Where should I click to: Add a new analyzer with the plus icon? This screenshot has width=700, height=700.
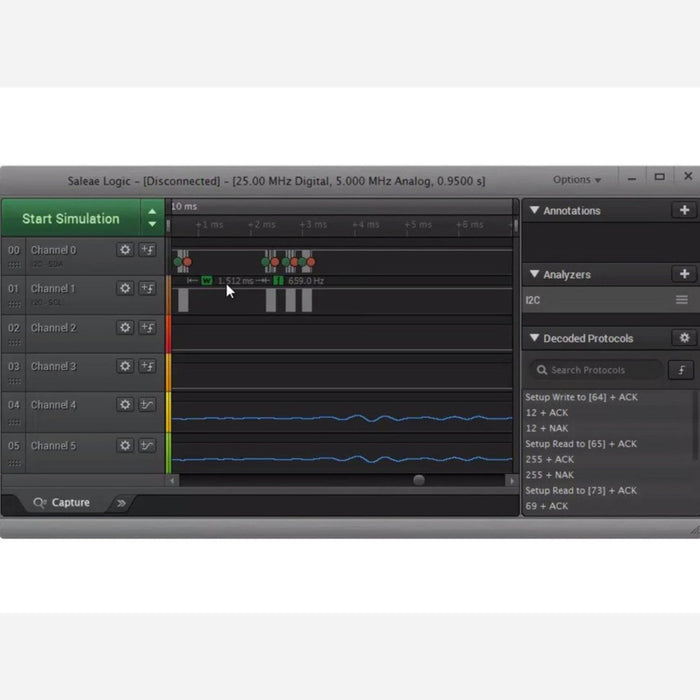pos(684,274)
